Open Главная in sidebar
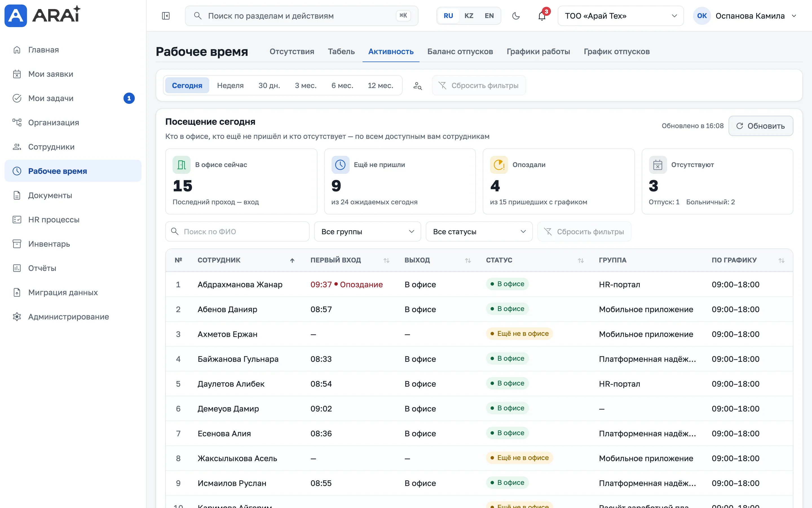This screenshot has height=508, width=812. point(73,50)
